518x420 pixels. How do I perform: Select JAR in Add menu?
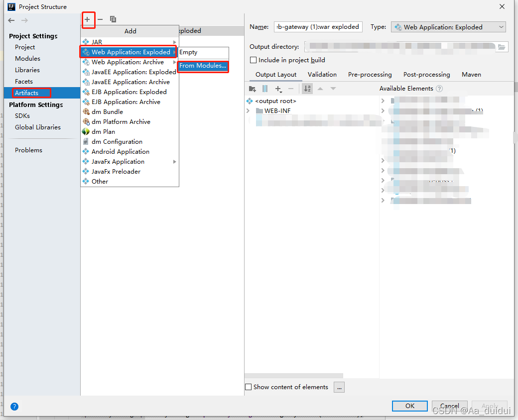coord(129,42)
